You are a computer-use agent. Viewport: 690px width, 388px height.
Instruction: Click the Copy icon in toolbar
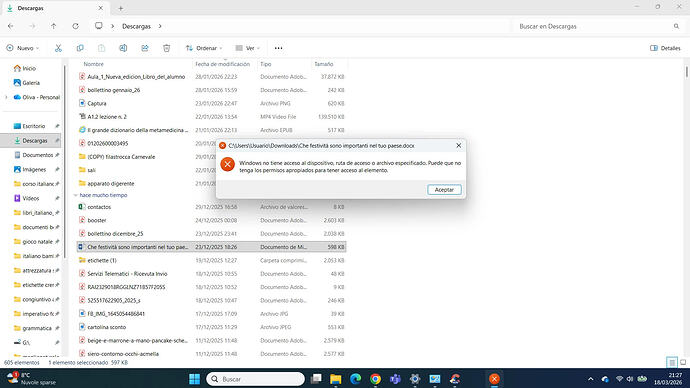80,48
